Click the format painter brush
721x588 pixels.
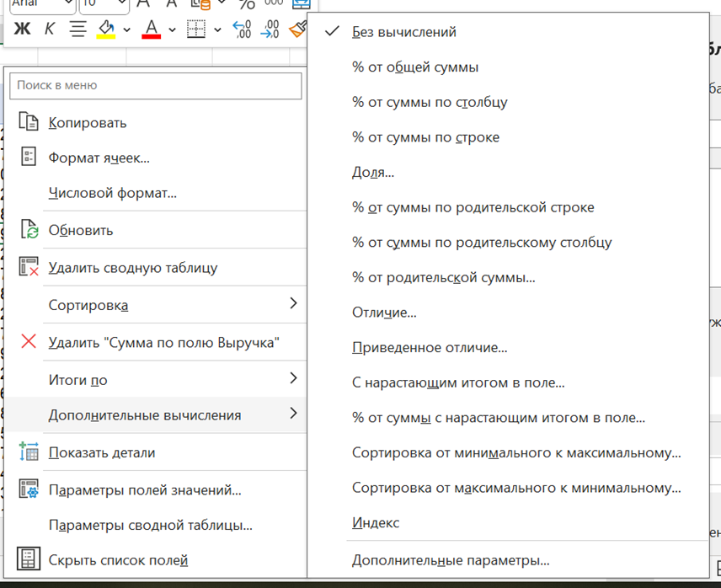tap(297, 29)
